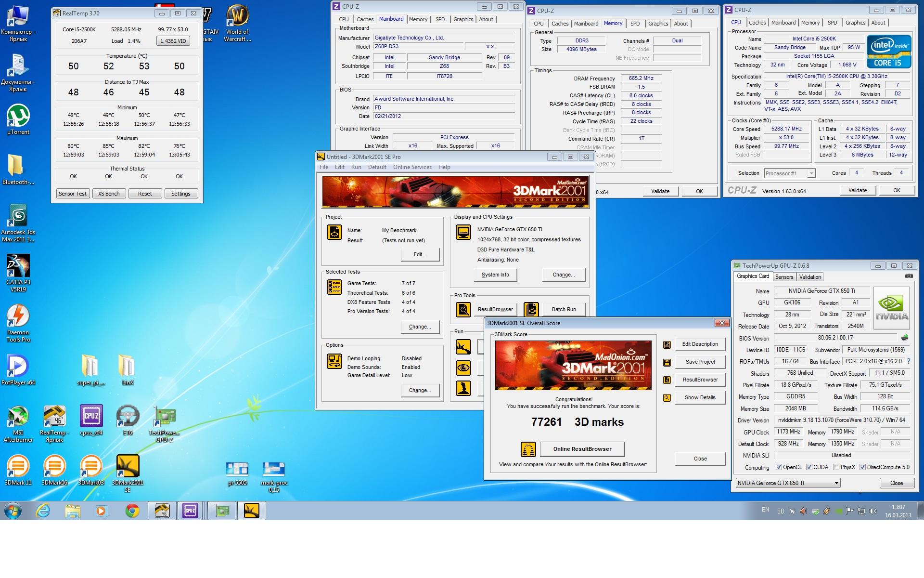
Task: Open the 3DMark 11 desktop shortcut
Action: point(18,470)
